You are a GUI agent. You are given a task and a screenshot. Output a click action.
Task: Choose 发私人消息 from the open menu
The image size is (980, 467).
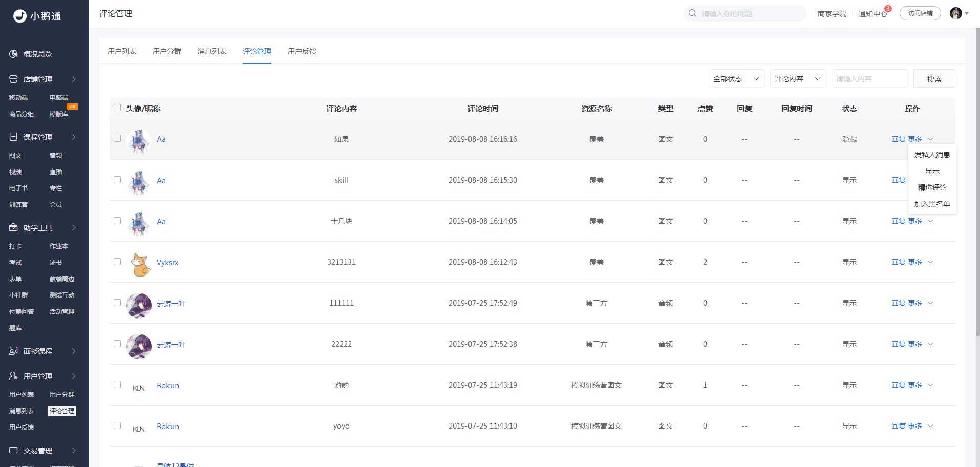[932, 155]
